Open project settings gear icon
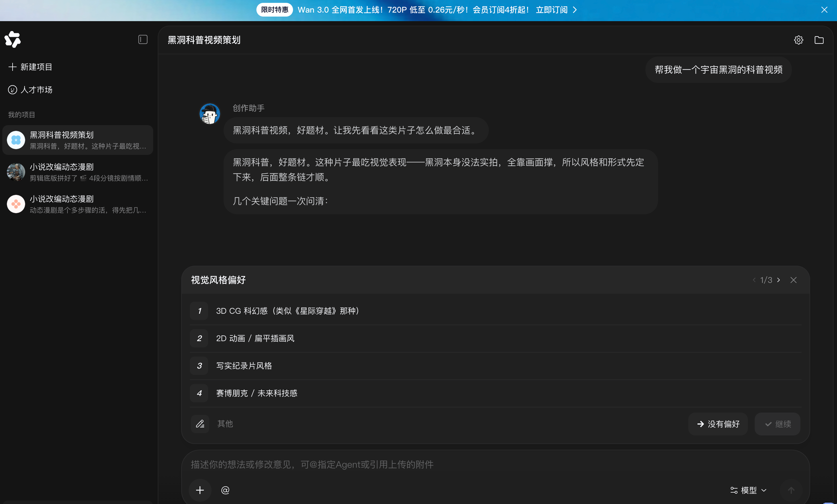837x504 pixels. pyautogui.click(x=798, y=40)
